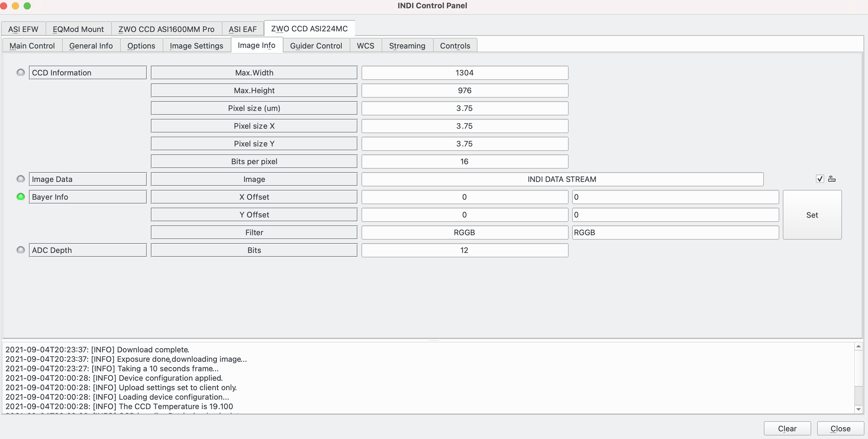Click the Max.Width label
The width and height of the screenshot is (868, 439).
coord(254,72)
